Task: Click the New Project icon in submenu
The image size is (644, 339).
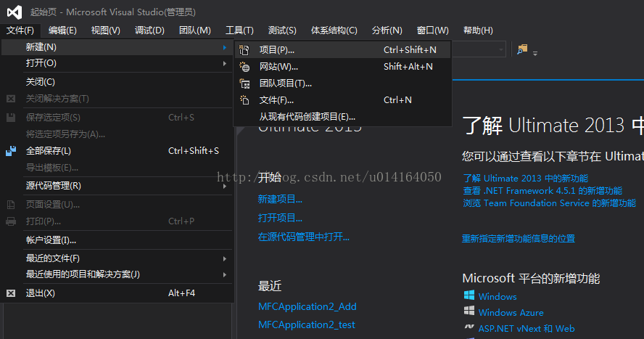Action: point(244,49)
